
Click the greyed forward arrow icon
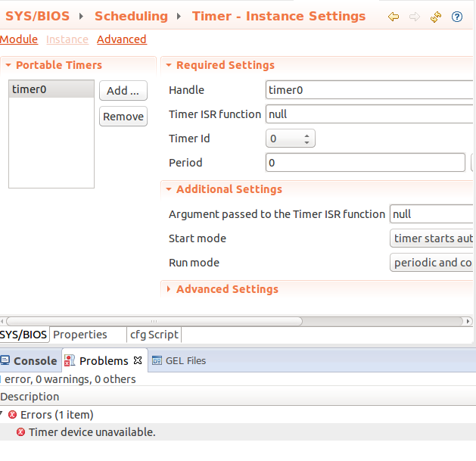[415, 17]
